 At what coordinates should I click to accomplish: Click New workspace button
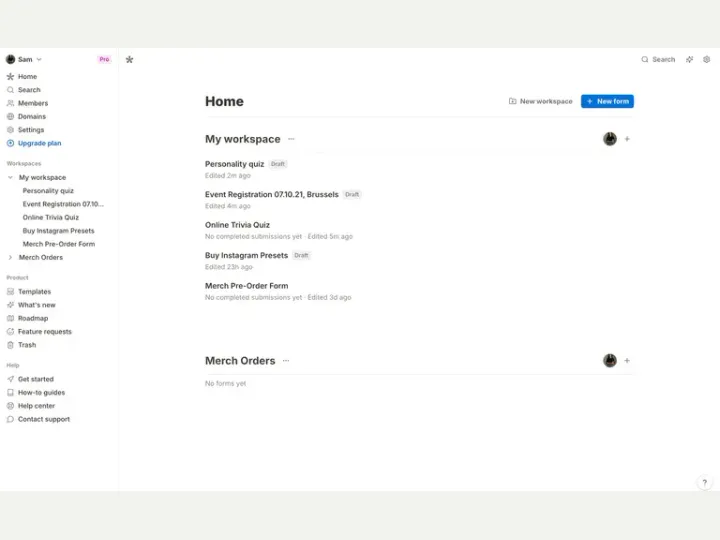coord(540,101)
